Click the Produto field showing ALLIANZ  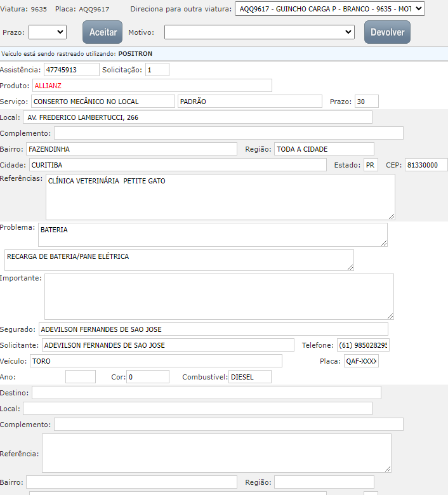tap(152, 86)
